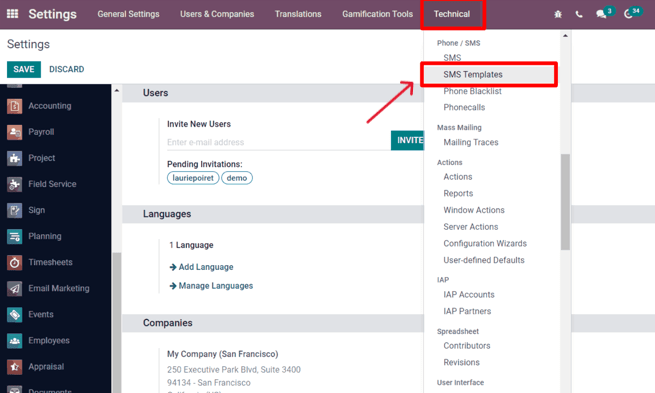Open the Technical menu
This screenshot has height=393, width=655.
452,14
